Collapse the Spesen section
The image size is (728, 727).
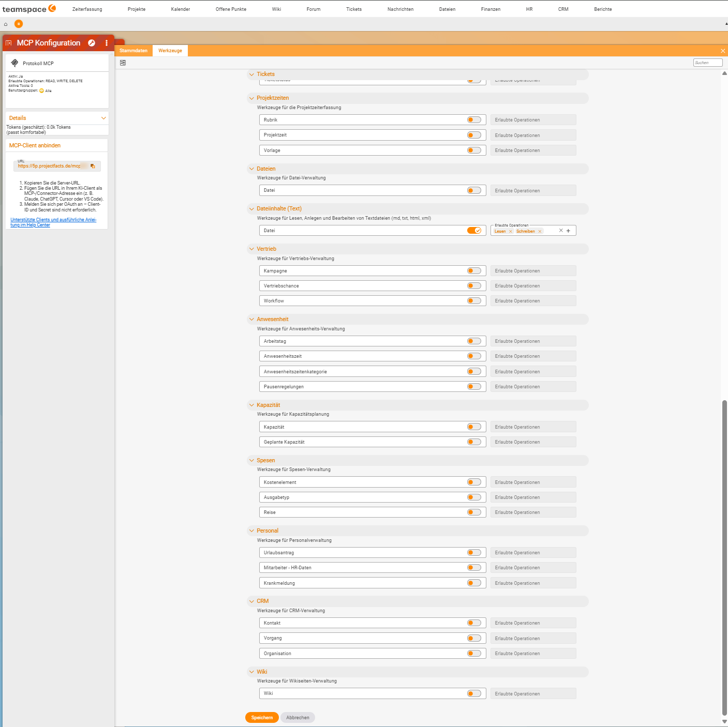251,461
